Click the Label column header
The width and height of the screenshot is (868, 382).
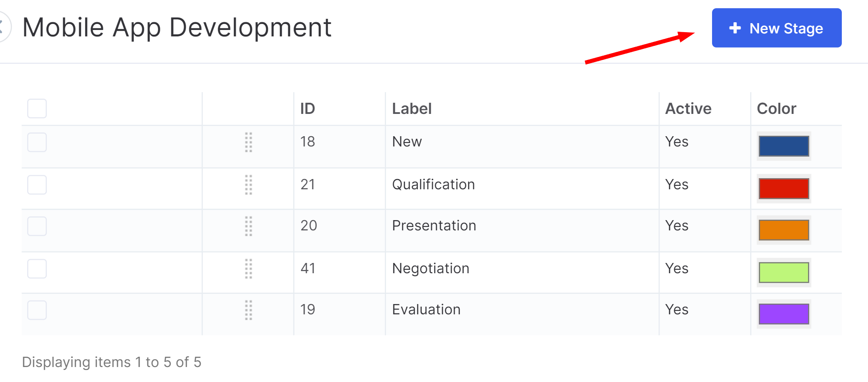pyautogui.click(x=412, y=109)
